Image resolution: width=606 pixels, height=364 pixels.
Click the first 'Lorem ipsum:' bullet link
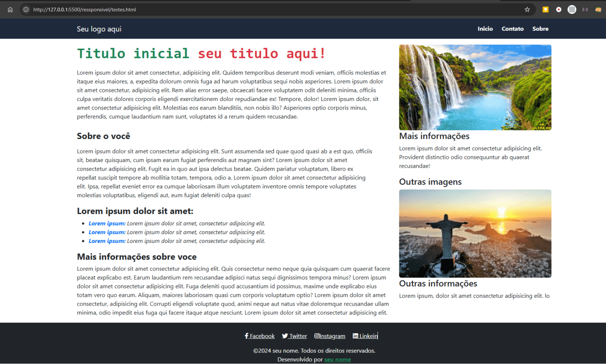point(107,223)
